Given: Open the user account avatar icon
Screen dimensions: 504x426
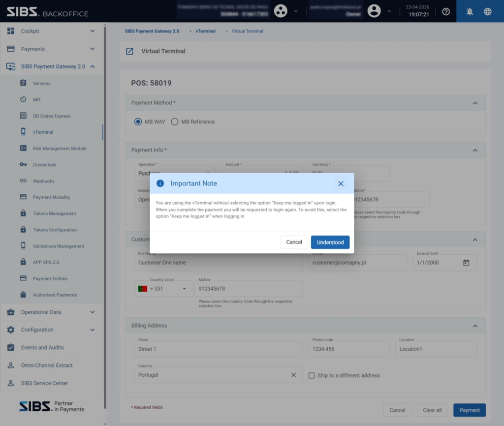Looking at the screenshot, I should coord(374,11).
